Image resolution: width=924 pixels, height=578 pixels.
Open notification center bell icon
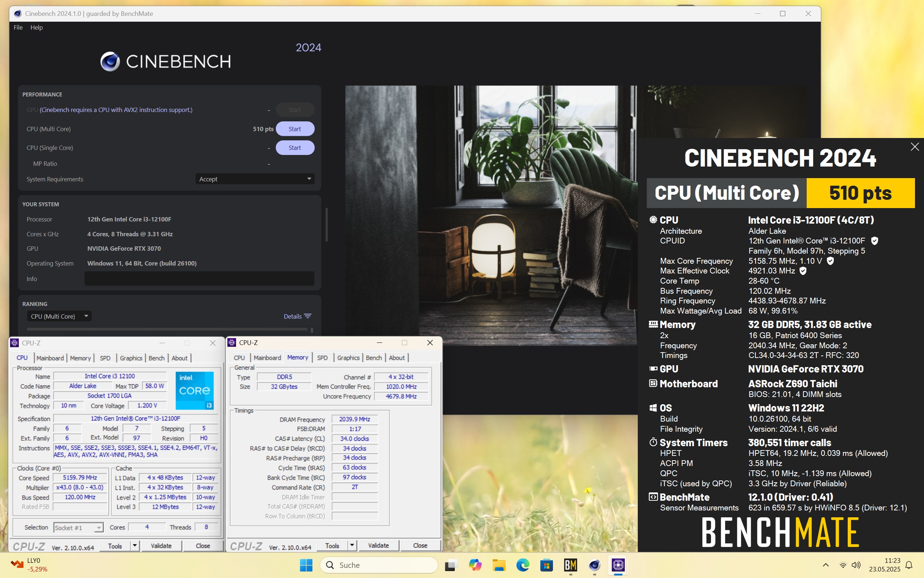point(909,565)
